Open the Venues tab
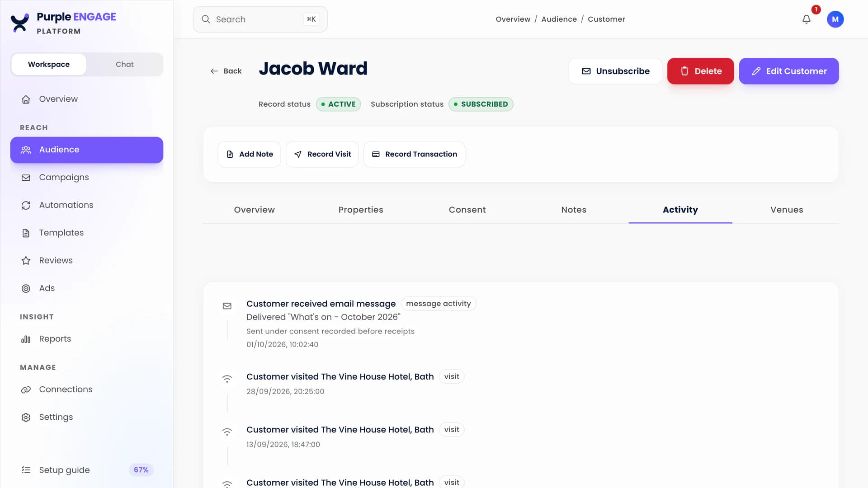This screenshot has height=488, width=868. (x=787, y=210)
